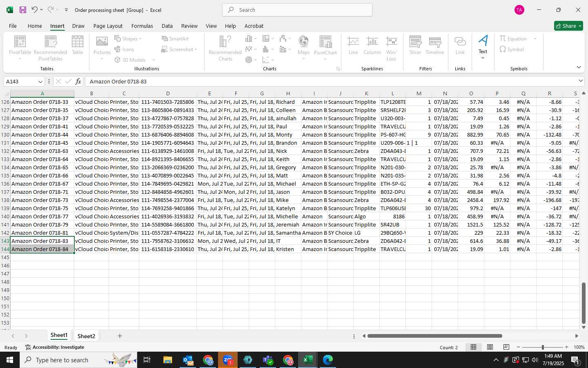Open Customize Quick Access Toolbar dropdown
588x368 pixels.
(66, 10)
